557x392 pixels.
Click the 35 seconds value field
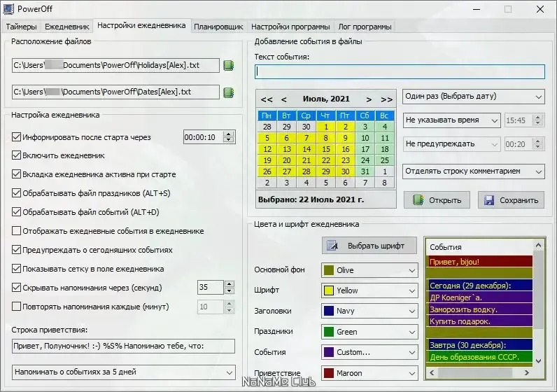coord(211,287)
